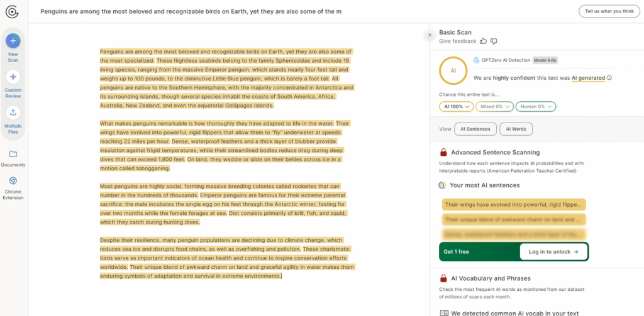Open Multiple Files upload icon
The image size is (644, 316).
[x=13, y=112]
